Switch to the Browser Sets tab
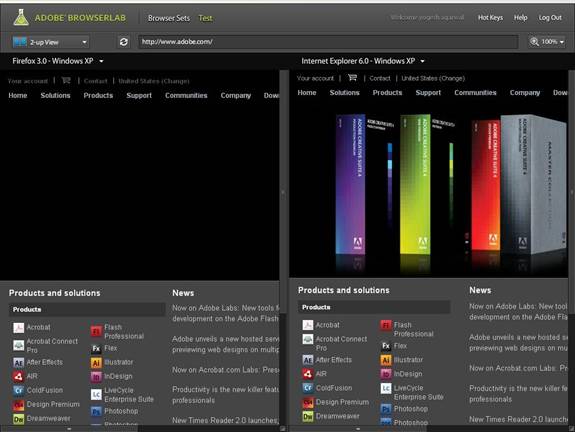The image size is (575, 432). [169, 18]
